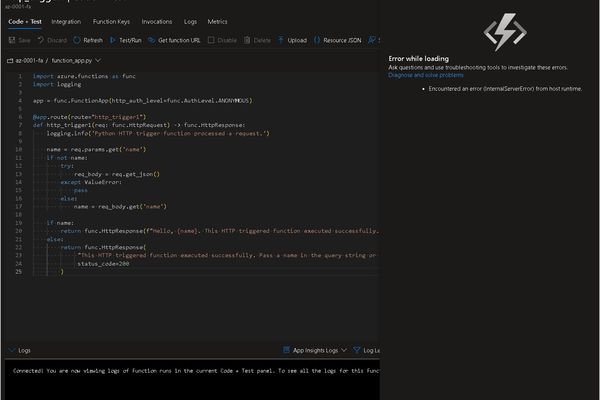
Task: Open Diagnose and solve problems link
Action: point(426,75)
